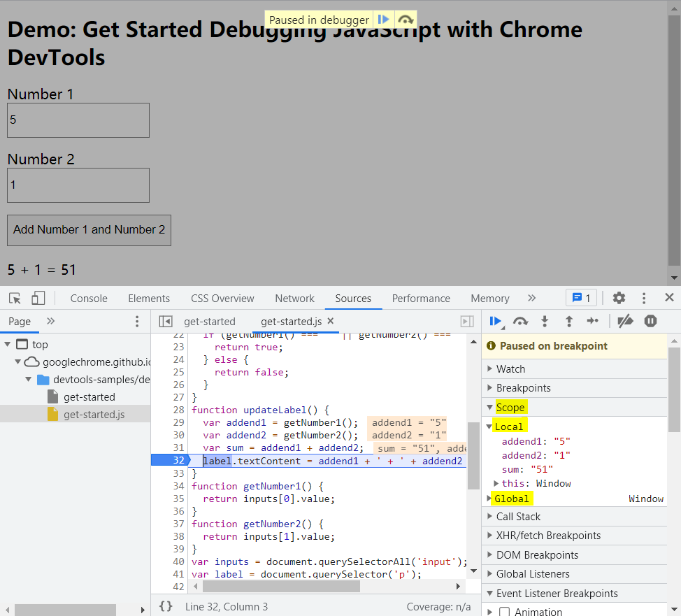This screenshot has width=681, height=616.
Task: Step over next function call in debugger toolbar
Action: (520, 322)
